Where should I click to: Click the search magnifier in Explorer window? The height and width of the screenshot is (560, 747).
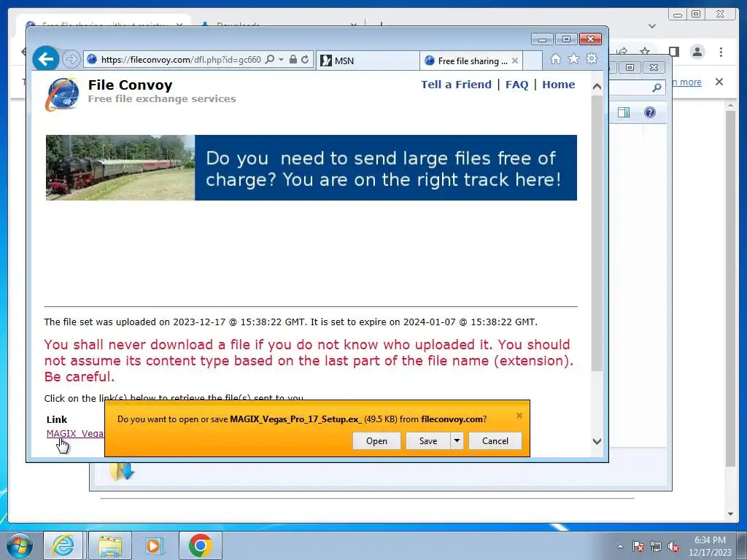pyautogui.click(x=657, y=87)
